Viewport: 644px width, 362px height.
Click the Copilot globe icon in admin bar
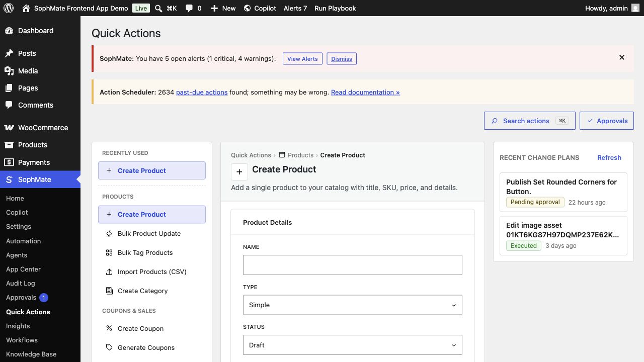(247, 8)
